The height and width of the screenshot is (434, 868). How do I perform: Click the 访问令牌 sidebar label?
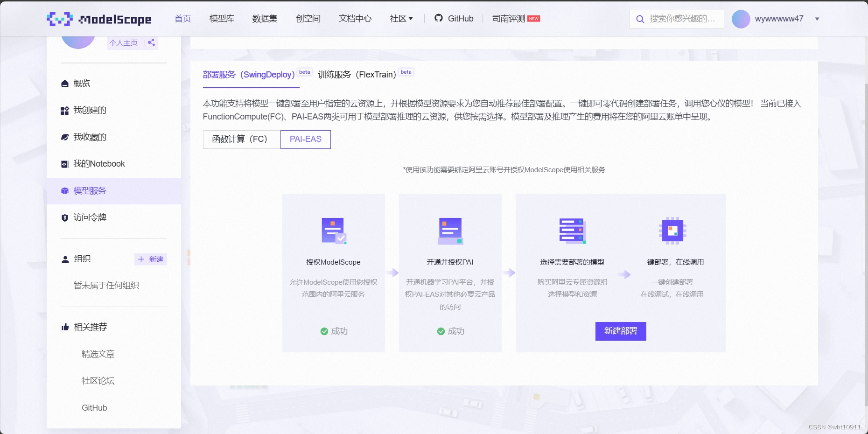(90, 218)
